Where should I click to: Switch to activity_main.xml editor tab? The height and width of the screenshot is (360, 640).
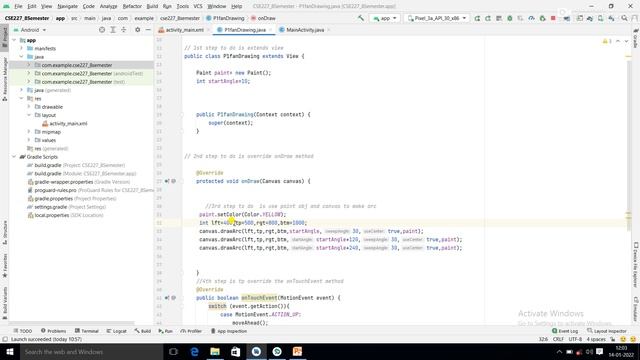click(184, 30)
